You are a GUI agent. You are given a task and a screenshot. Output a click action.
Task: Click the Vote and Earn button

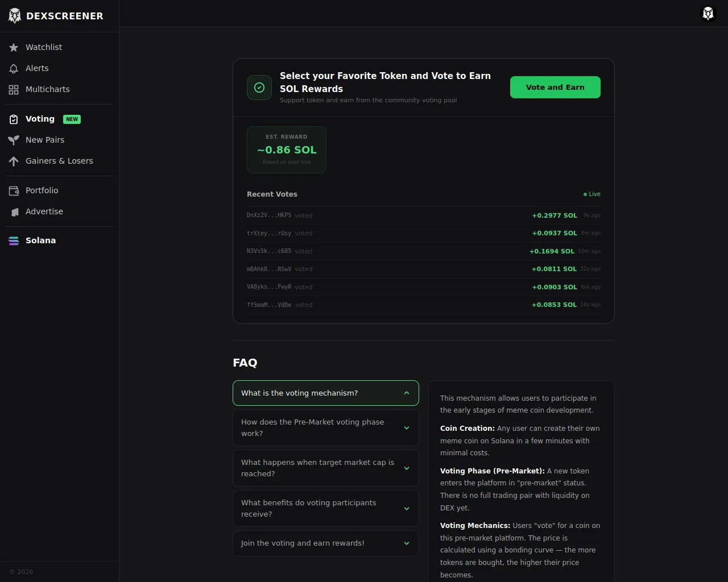pos(555,87)
